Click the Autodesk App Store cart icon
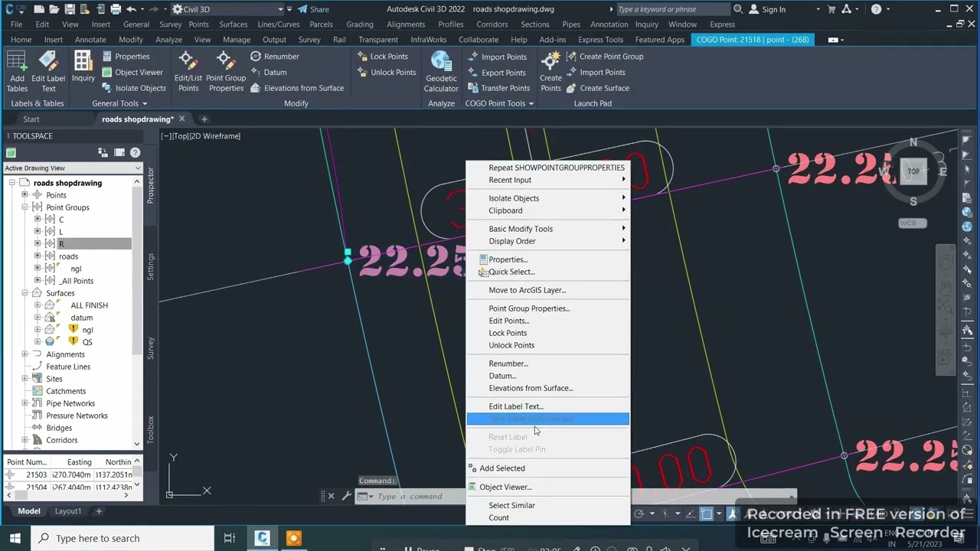980x551 pixels. pos(833,9)
